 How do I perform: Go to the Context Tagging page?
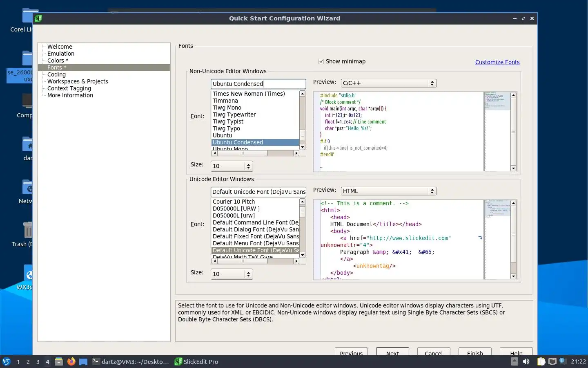pos(69,88)
